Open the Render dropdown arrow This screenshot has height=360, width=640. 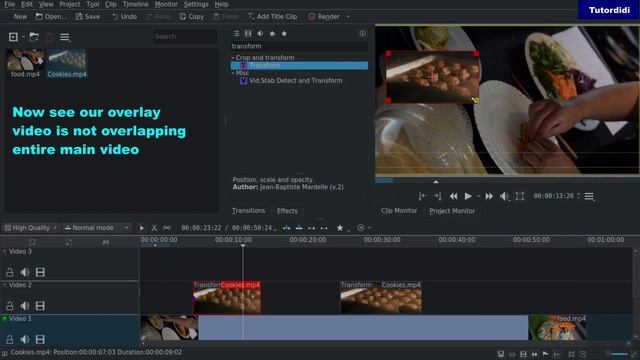point(348,17)
